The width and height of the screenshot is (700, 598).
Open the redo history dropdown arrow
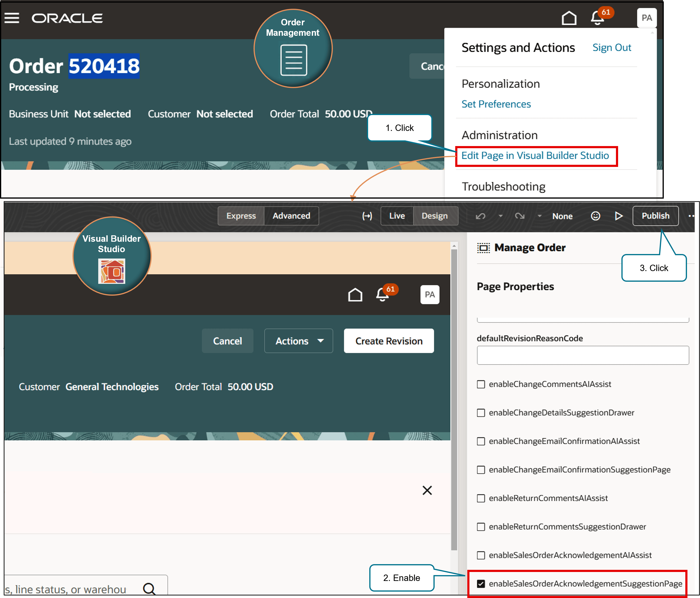[x=539, y=216]
